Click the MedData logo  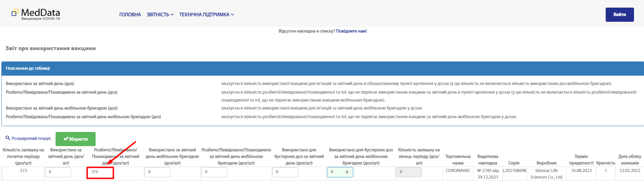[x=36, y=14]
